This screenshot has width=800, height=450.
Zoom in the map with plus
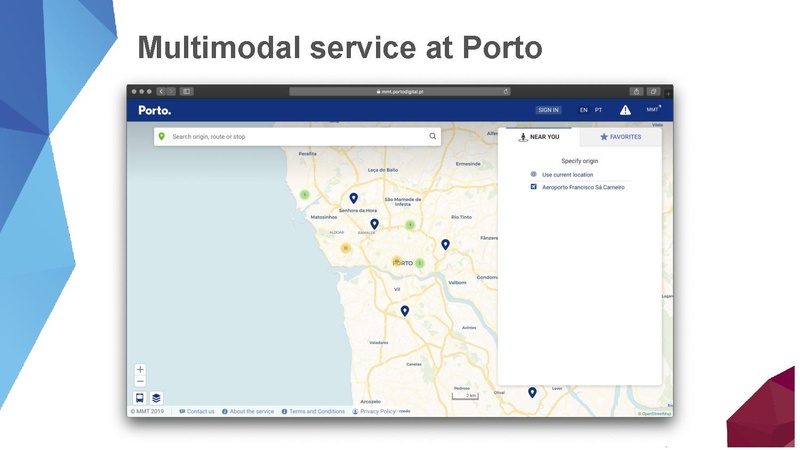tap(140, 369)
